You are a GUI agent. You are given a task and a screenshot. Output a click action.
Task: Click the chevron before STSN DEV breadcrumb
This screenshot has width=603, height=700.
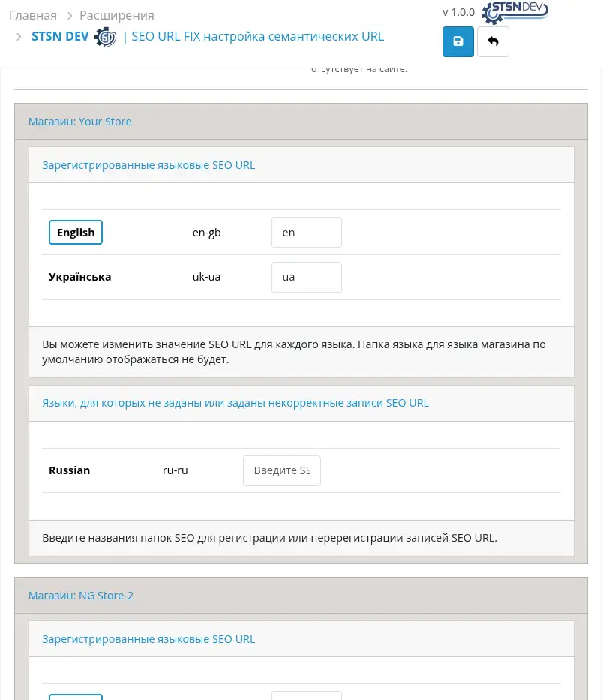pos(18,37)
